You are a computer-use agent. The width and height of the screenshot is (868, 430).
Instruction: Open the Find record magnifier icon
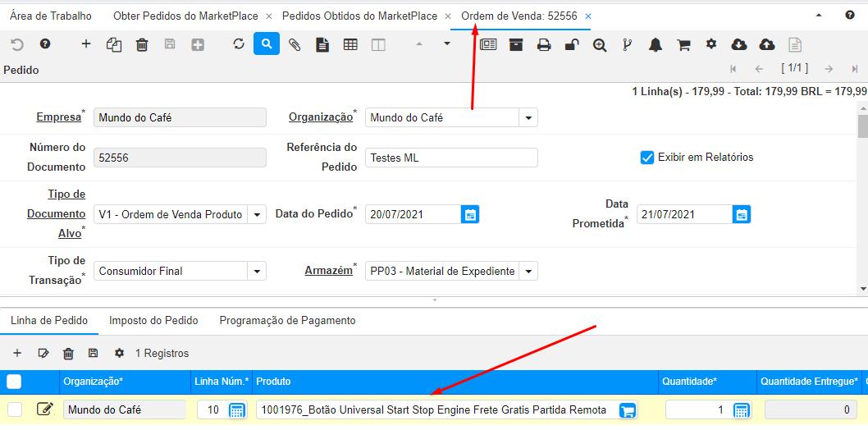click(x=267, y=44)
